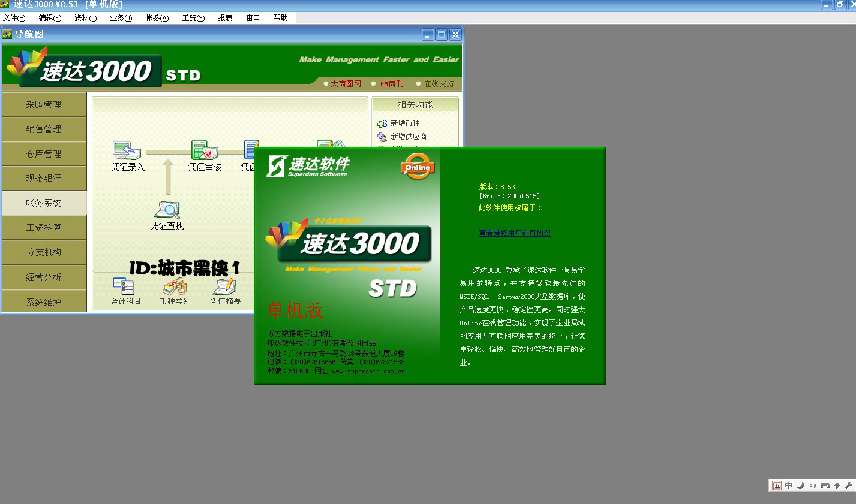Minimize the 导航图 window
The image size is (856, 504).
pyautogui.click(x=428, y=35)
